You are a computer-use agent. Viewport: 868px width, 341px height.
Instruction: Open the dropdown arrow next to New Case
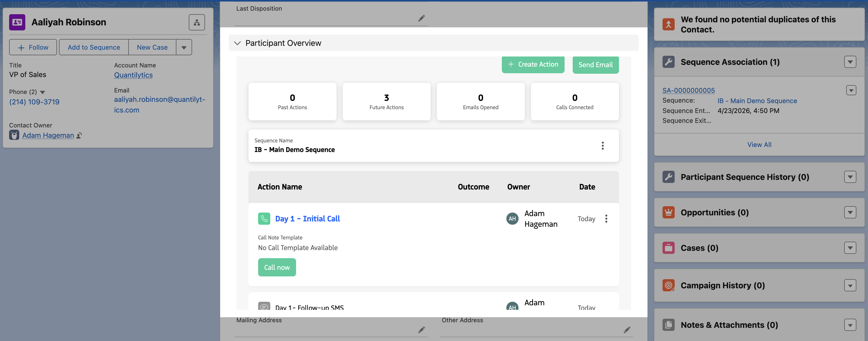[x=184, y=47]
